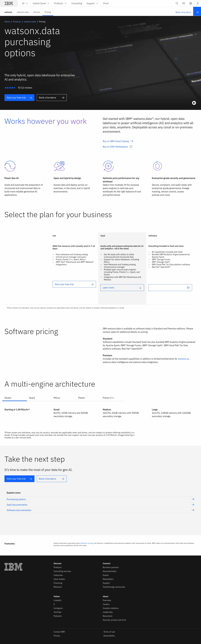Screen dimensions: 201x644
Task: Open the user profile icon
Action: (198, 3)
